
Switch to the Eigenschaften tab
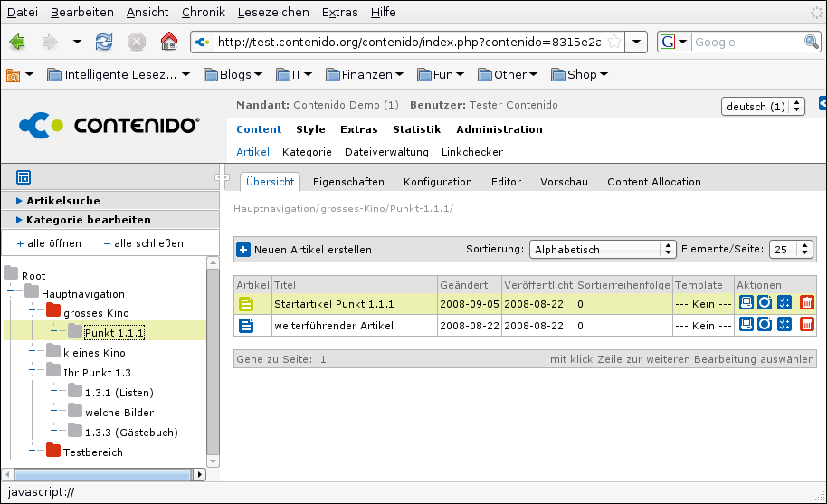[348, 182]
